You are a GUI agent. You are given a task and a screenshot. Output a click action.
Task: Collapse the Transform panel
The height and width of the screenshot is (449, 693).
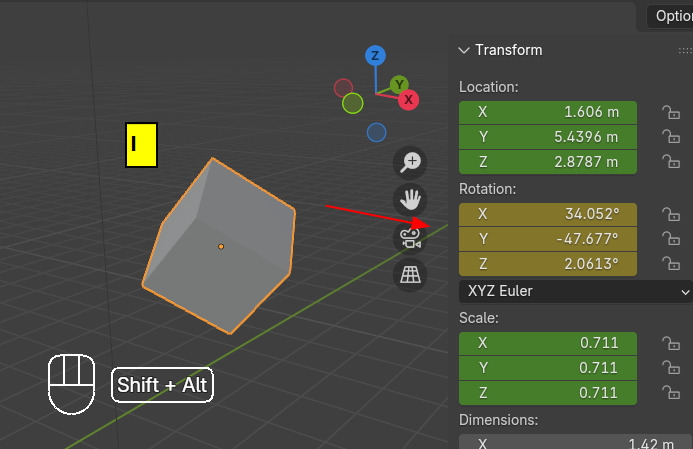464,50
